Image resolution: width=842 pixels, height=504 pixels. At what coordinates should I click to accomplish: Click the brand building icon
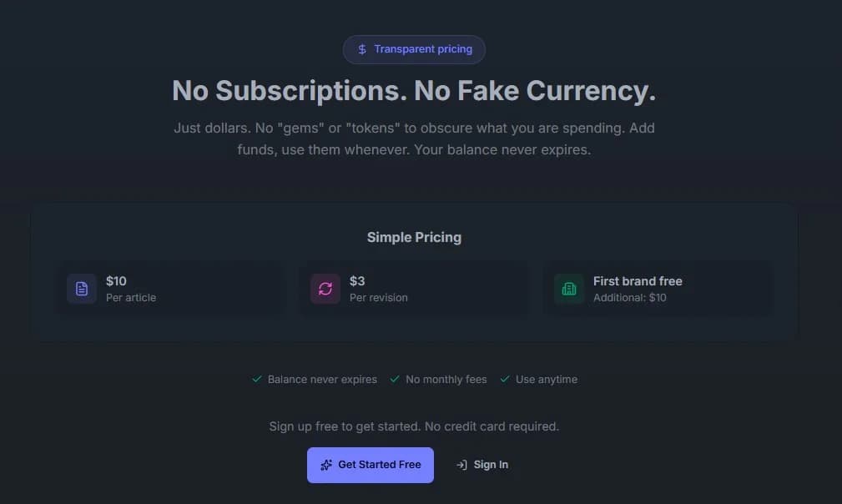pos(568,289)
